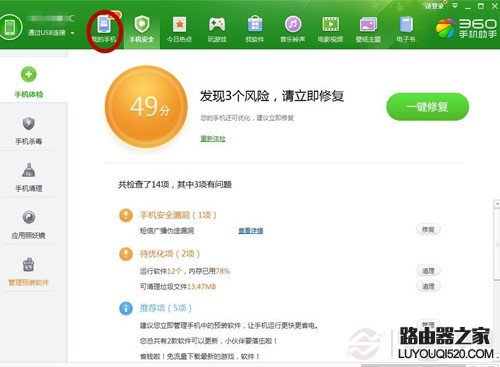Select 手机清理 in sidebar
The width and height of the screenshot is (500, 367).
(29, 178)
